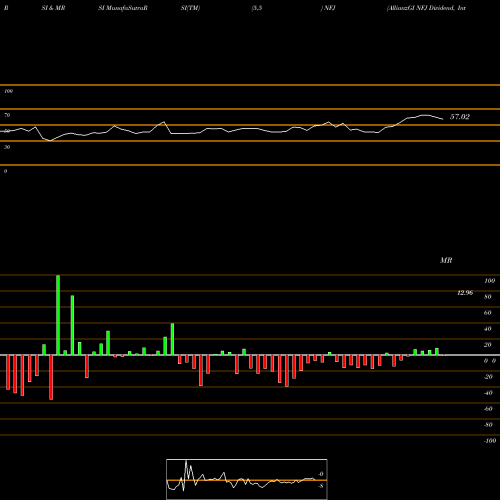500x500 pixels.
Task: Click the MR value 12.96 label
Action: pyautogui.click(x=465, y=293)
